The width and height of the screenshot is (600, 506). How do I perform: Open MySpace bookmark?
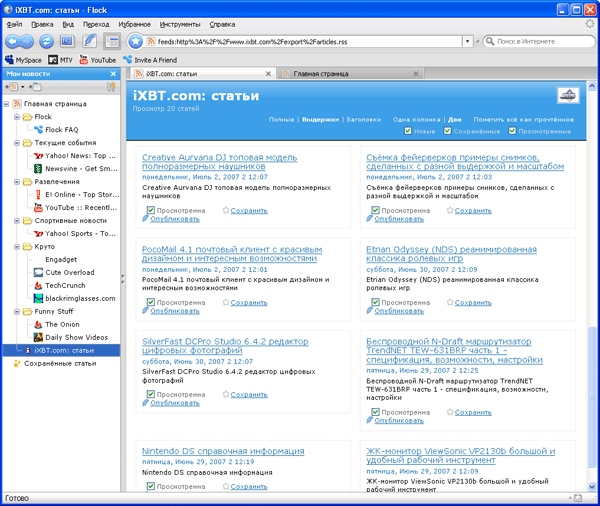coord(23,60)
